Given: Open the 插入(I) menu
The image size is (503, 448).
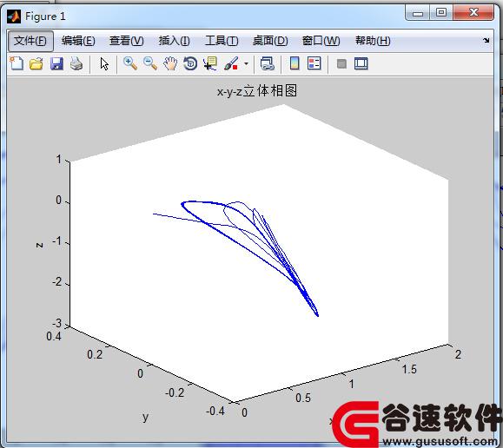Looking at the screenshot, I should 175,41.
